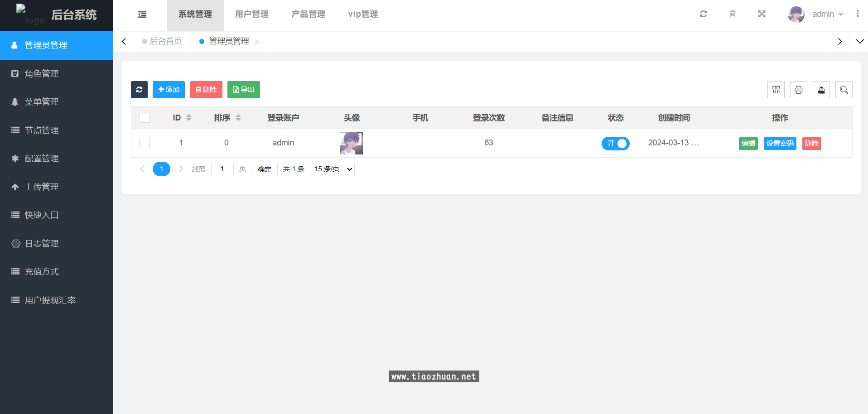Click the blue 添加 button

(169, 90)
